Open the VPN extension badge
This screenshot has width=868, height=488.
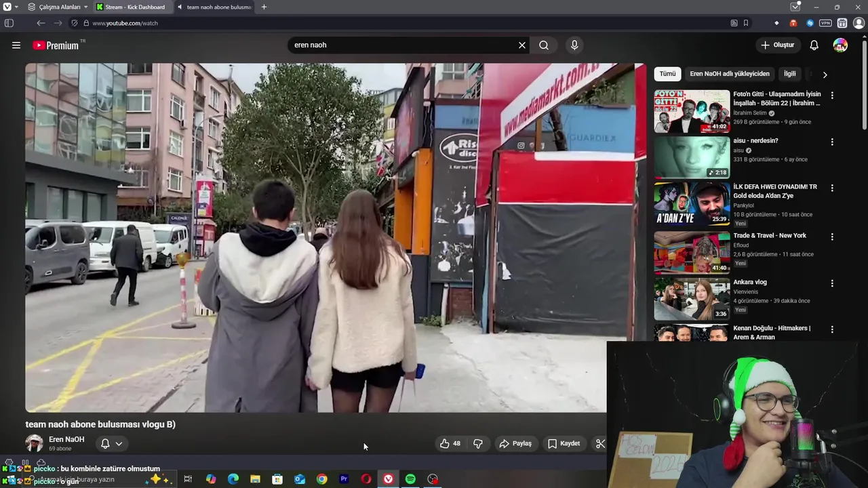click(825, 23)
